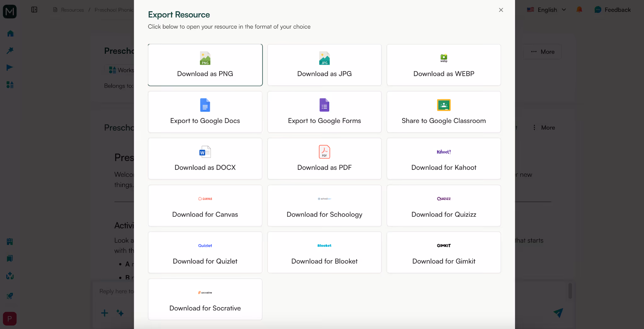Choose Download as DOCX label
Image resolution: width=644 pixels, height=329 pixels.
205,167
